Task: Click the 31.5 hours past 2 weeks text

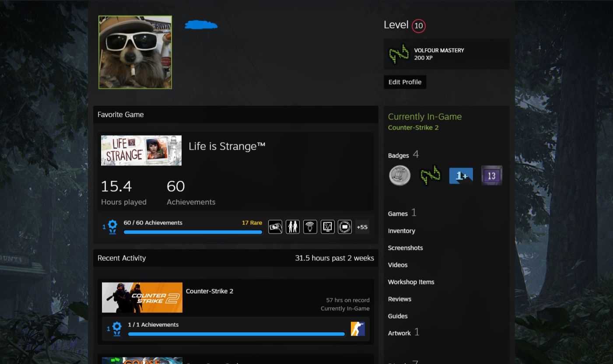Action: (x=335, y=258)
